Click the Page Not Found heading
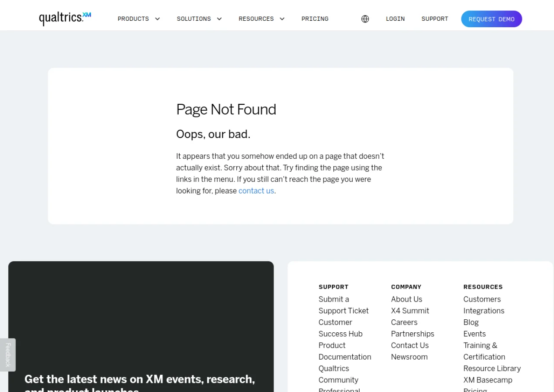The image size is (554, 392). pyautogui.click(x=226, y=109)
